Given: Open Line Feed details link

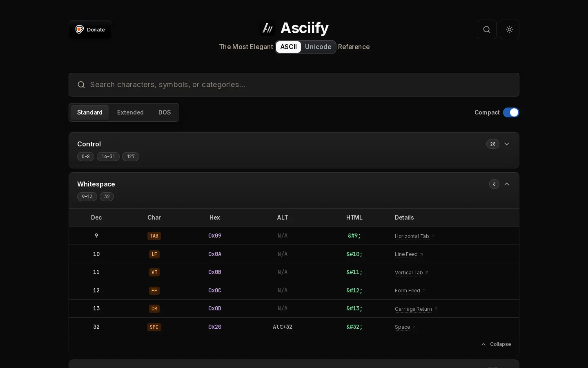Looking at the screenshot, I should coord(409,254).
